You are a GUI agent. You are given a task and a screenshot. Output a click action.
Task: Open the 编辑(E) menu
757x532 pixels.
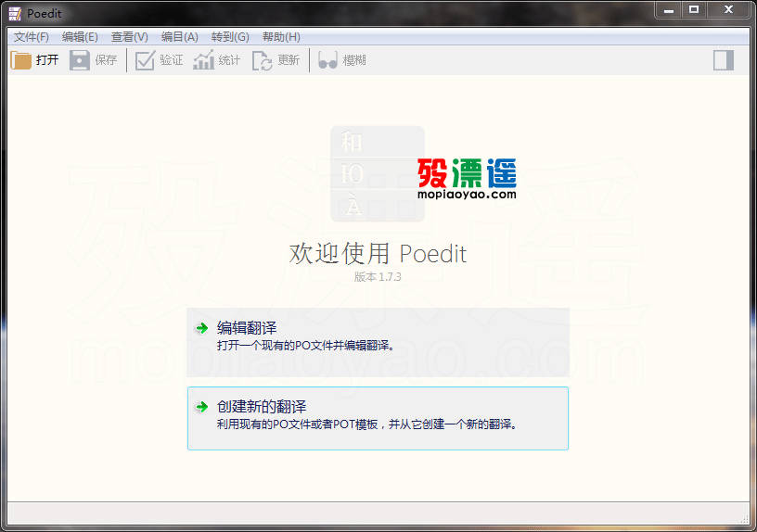pyautogui.click(x=80, y=37)
